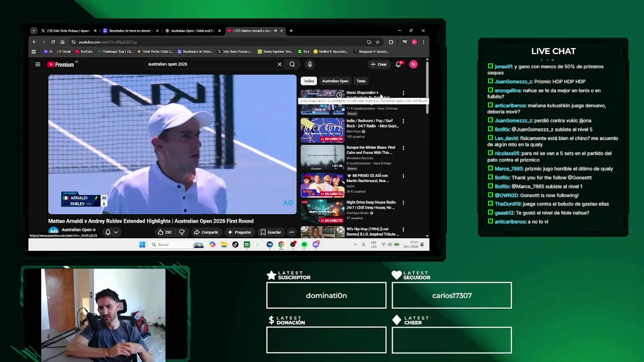Click the browser home icon
Screen dimensions: 644x362
[62, 42]
